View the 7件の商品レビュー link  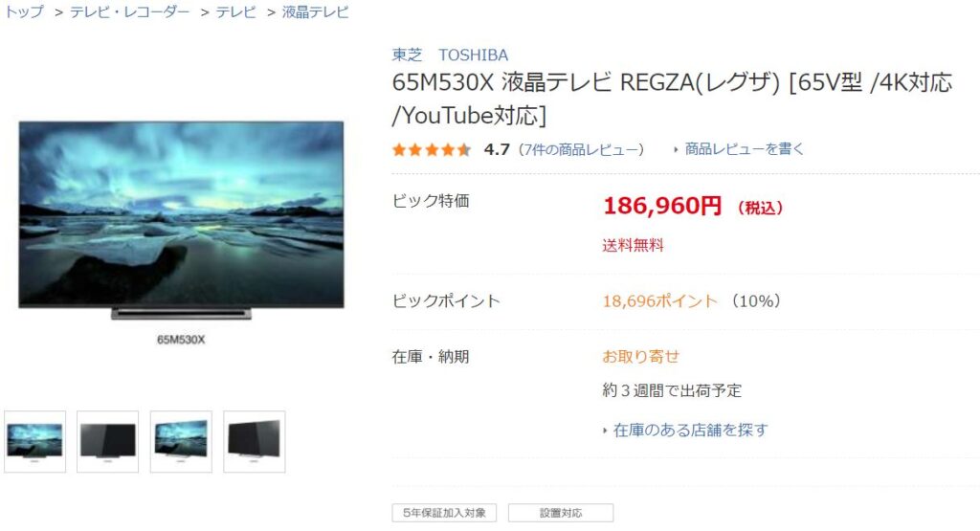coord(582,150)
